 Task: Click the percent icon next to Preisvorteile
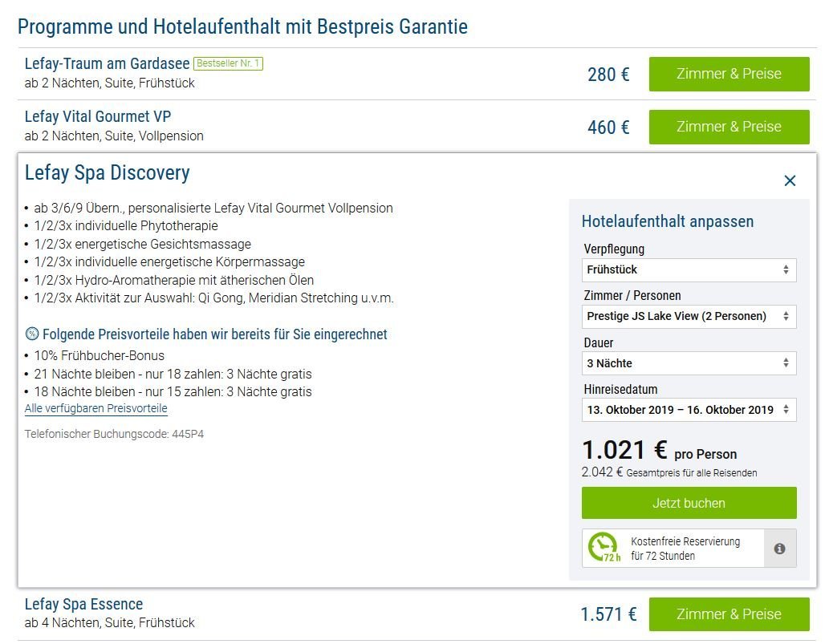[31, 334]
